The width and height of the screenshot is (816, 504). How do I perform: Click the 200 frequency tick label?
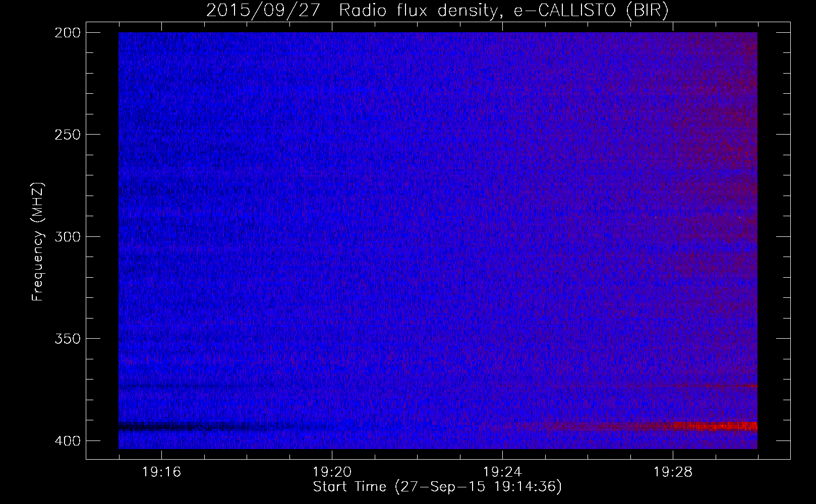pos(67,33)
